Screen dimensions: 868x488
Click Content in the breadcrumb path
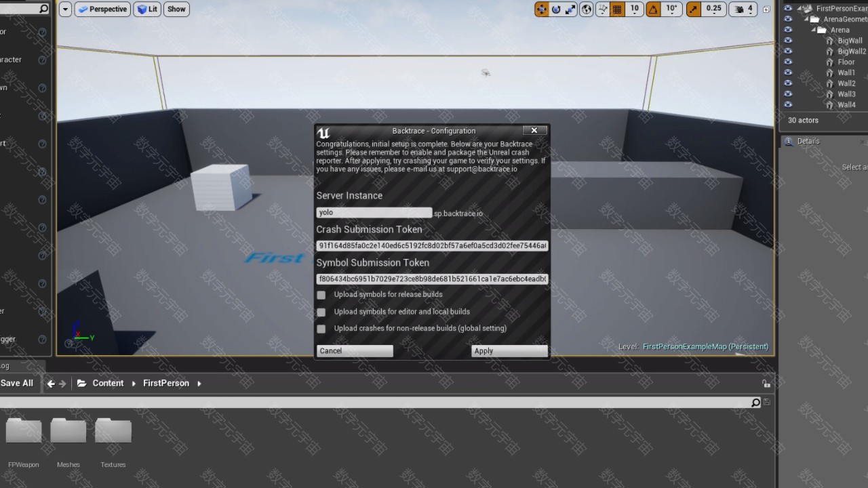pos(108,383)
